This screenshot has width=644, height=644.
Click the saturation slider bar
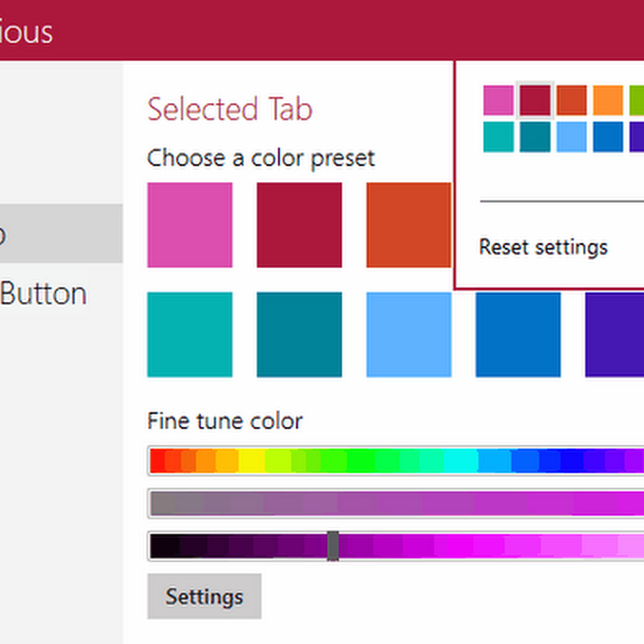(x=396, y=503)
